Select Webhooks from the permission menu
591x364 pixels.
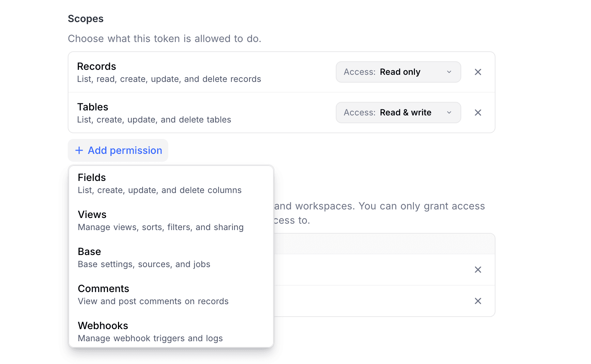[x=103, y=326]
